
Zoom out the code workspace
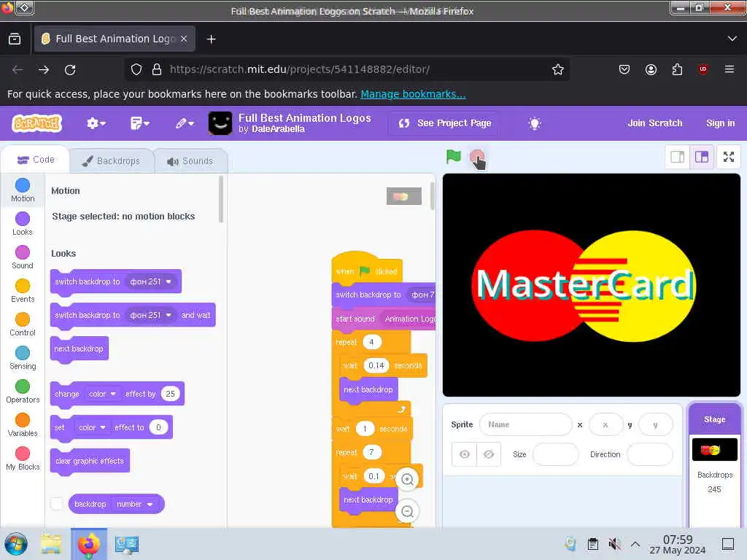click(x=407, y=511)
